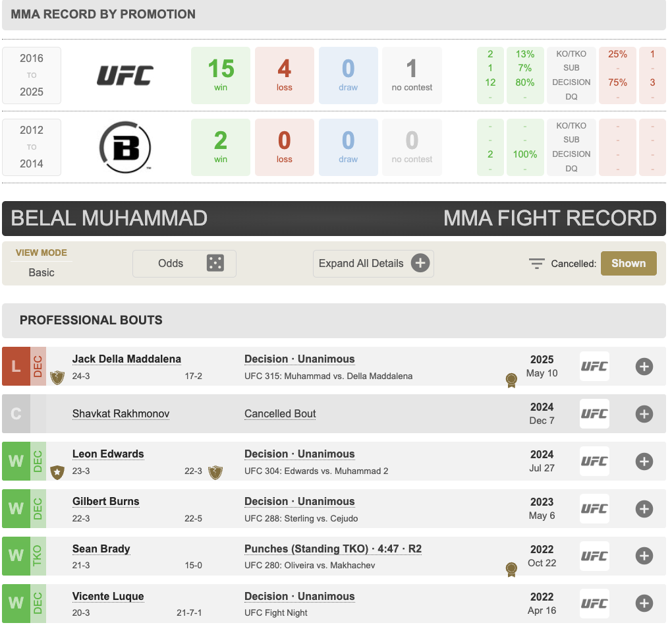Click the UFC 15 win box
The image size is (672, 625).
coord(221,75)
